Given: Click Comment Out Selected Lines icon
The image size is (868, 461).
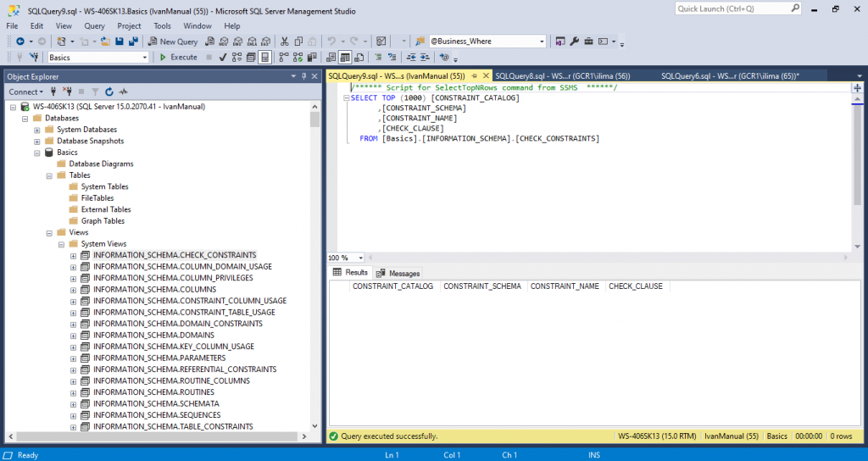Looking at the screenshot, I should tap(378, 58).
